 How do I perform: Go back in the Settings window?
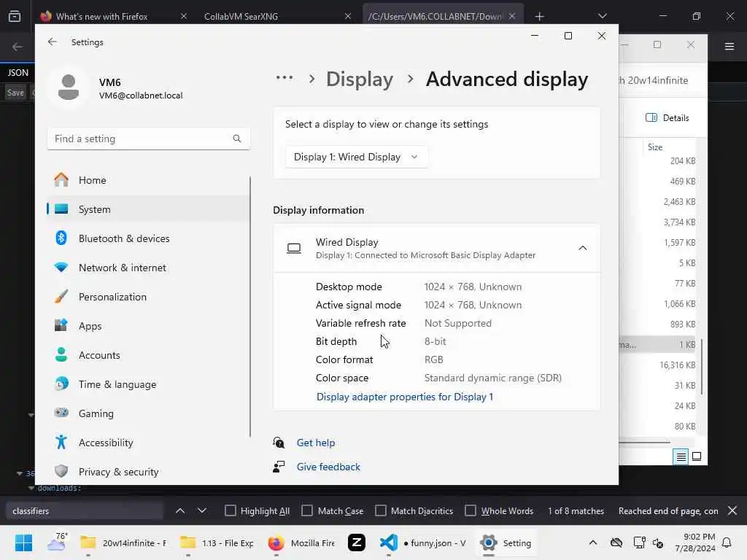tap(53, 42)
